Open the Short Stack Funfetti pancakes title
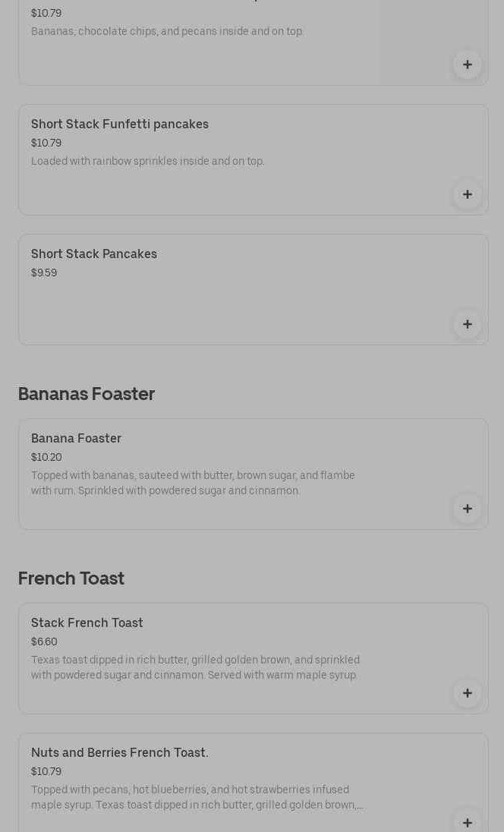 (120, 124)
